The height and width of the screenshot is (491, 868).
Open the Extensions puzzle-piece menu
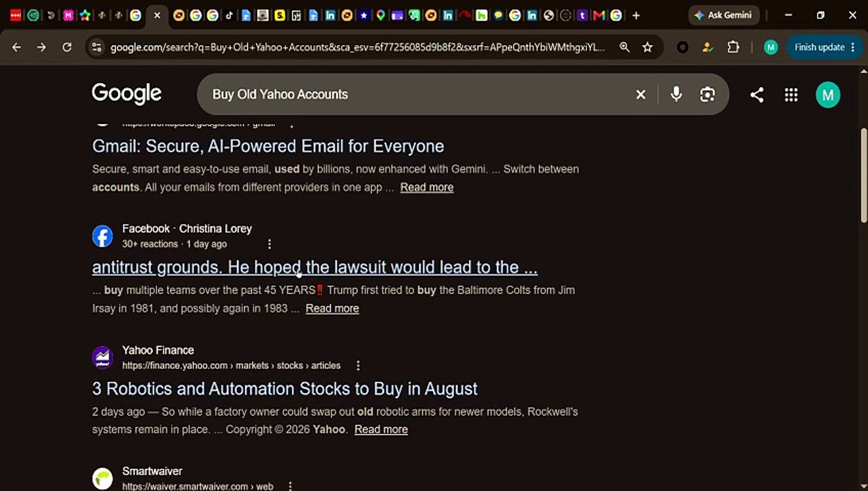734,47
